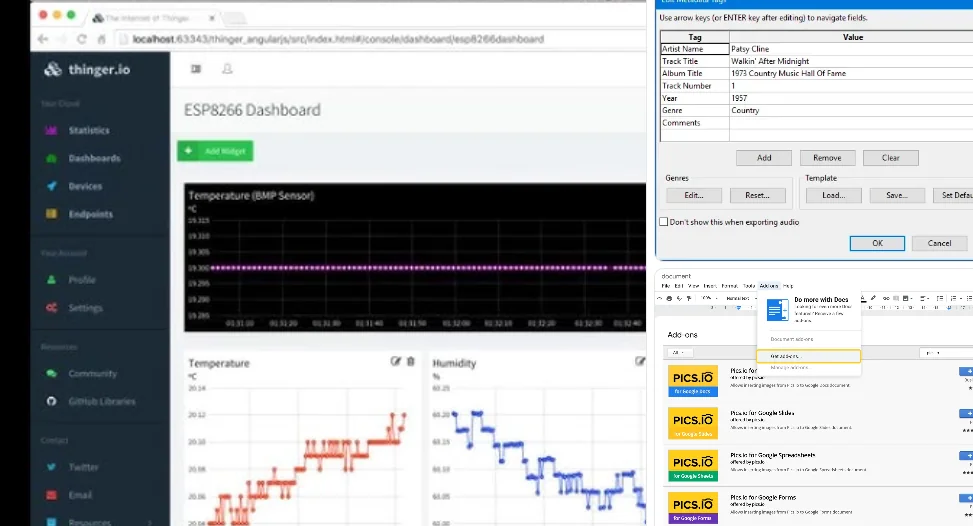The height and width of the screenshot is (526, 973).
Task: Edit the Temperature widget with pencil icon
Action: click(x=396, y=361)
